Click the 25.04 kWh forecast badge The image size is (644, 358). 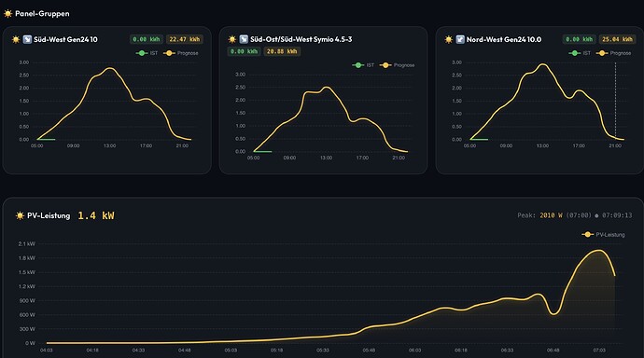coord(617,39)
